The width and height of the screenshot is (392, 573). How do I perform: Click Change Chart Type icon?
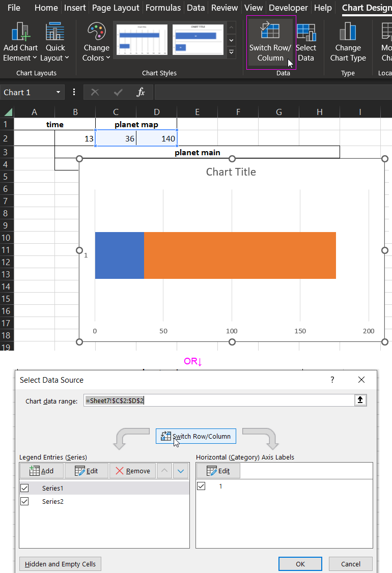click(x=348, y=43)
